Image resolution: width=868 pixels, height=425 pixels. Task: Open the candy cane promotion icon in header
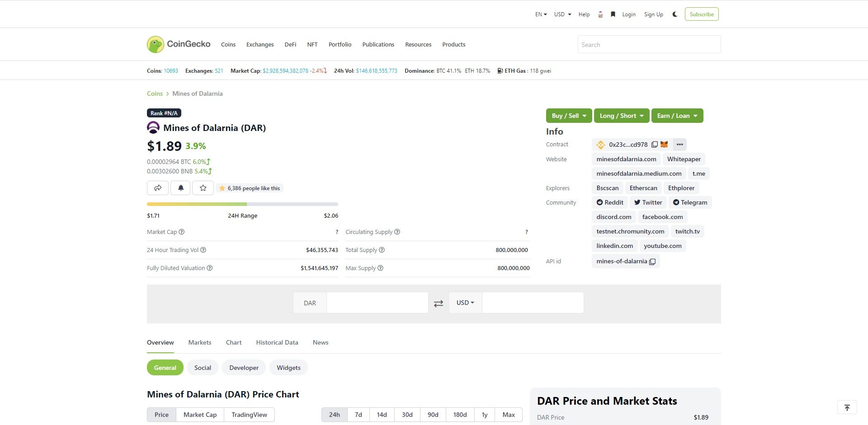pyautogui.click(x=600, y=14)
